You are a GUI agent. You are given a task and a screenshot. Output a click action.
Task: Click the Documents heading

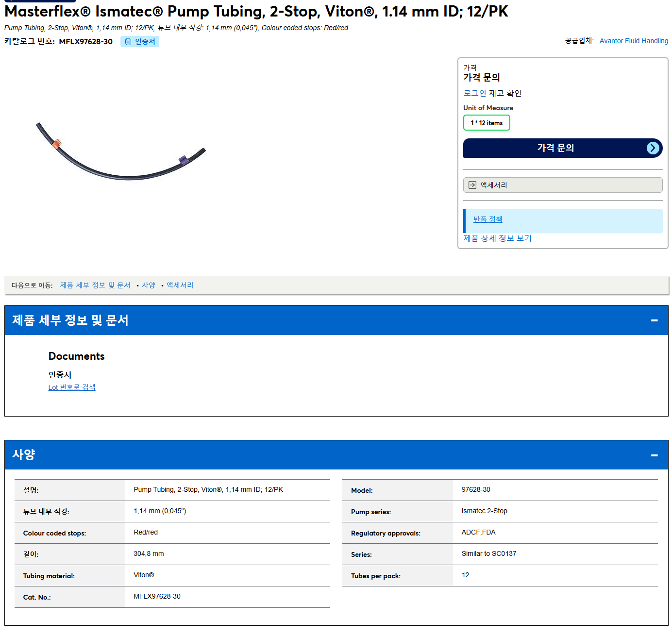click(76, 356)
